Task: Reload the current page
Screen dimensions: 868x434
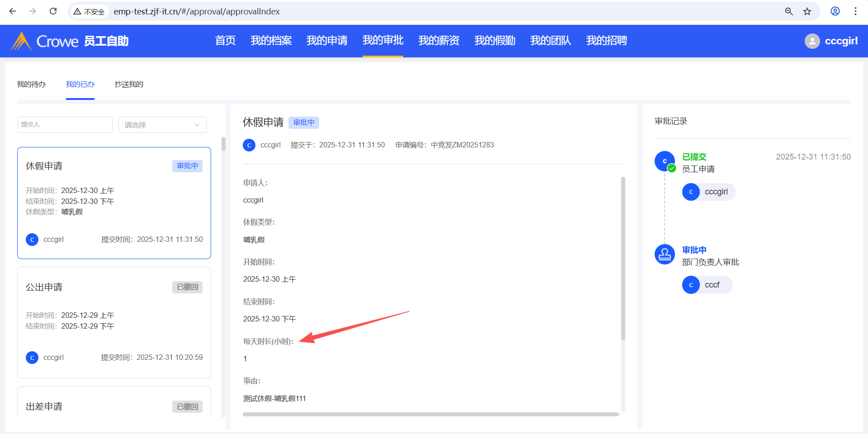Action: pos(53,11)
